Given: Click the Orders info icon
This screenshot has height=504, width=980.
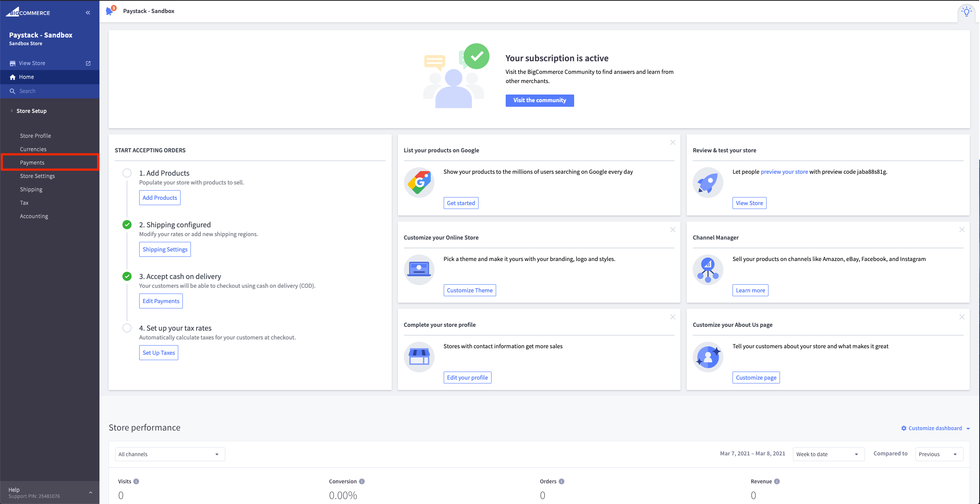Looking at the screenshot, I should pos(562,481).
